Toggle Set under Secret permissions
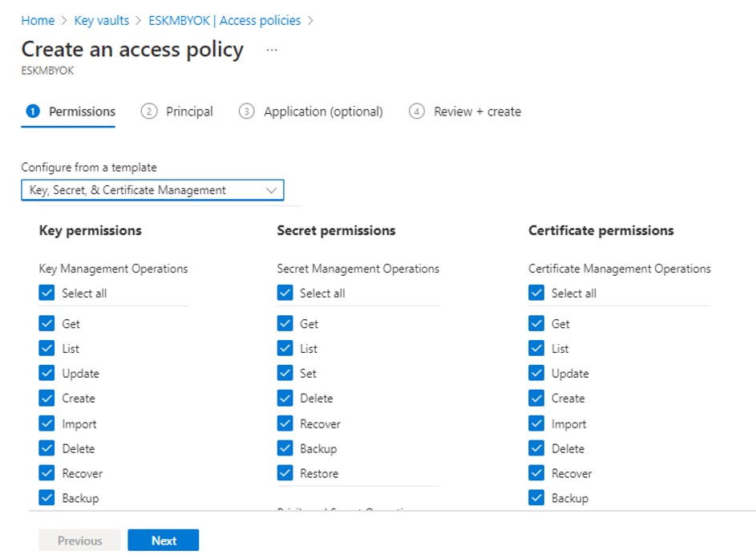The width and height of the screenshot is (756, 559). pyautogui.click(x=285, y=373)
